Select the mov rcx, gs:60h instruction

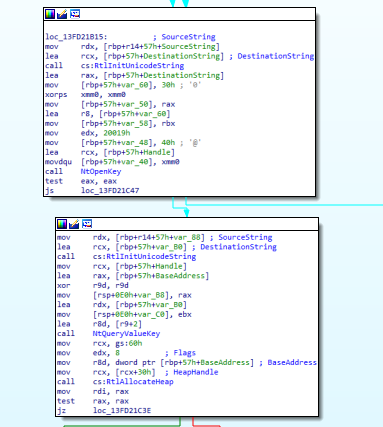click(100, 343)
